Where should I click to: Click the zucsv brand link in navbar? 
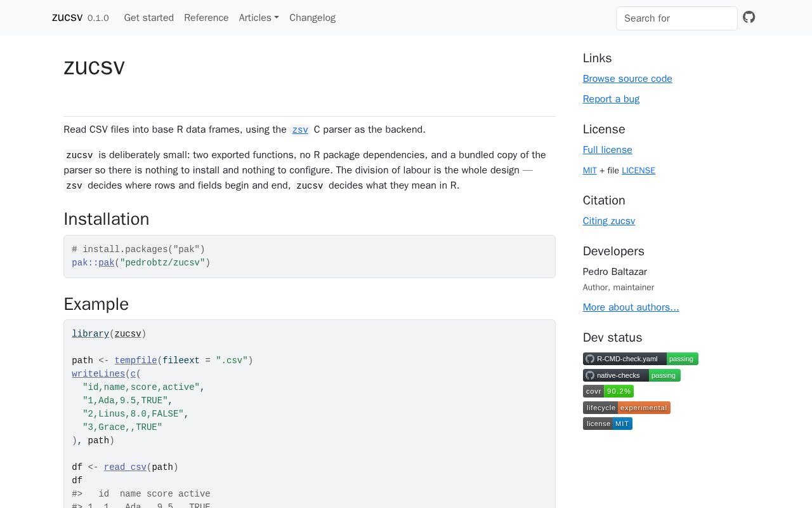coord(67,18)
